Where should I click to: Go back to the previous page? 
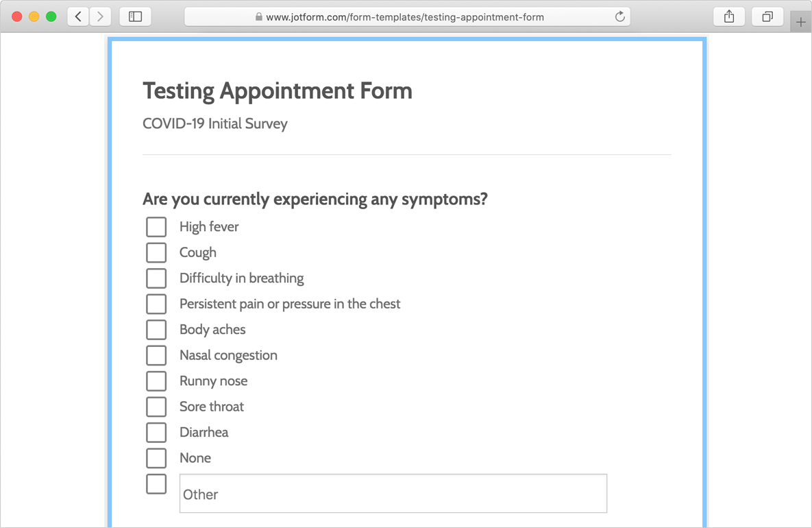tap(79, 16)
